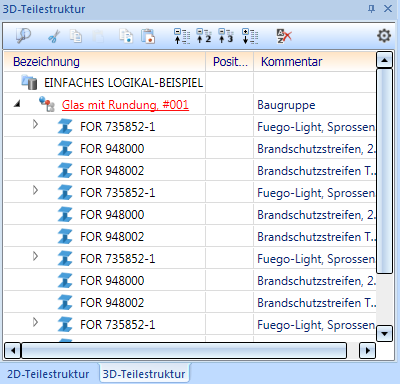400x384 pixels.
Task: Click the horizontal scrollbar left arrow
Action: [x=13, y=351]
